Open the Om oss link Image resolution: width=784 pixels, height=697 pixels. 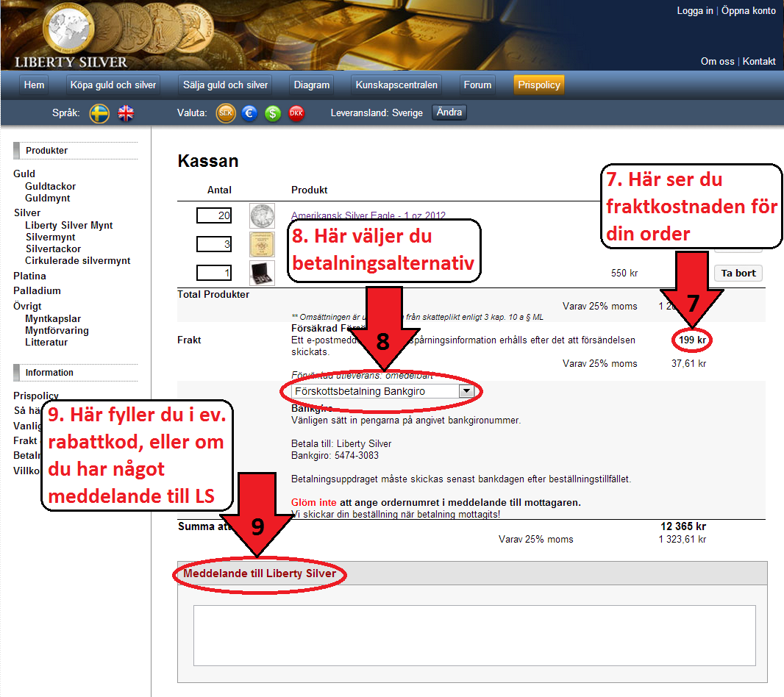point(718,62)
